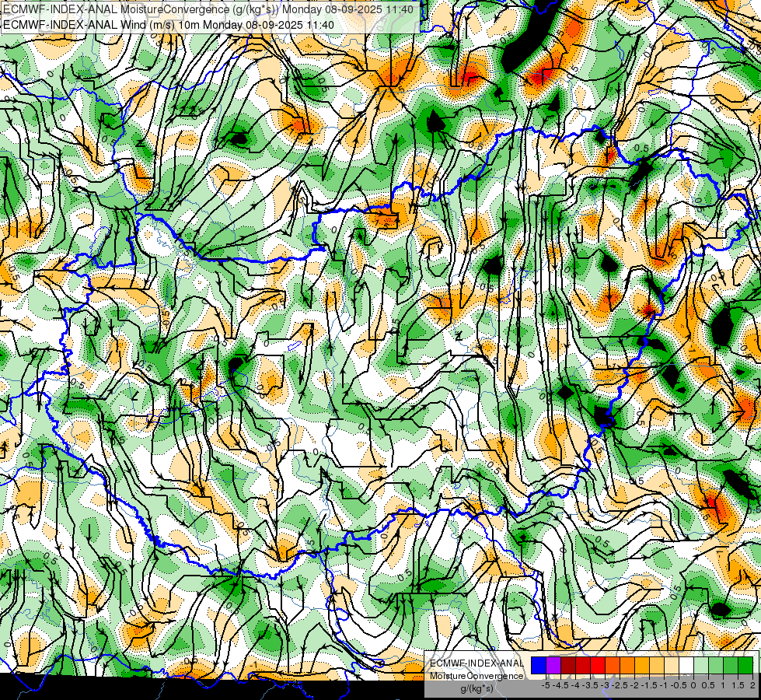Click the '-1.5' legend tick label

(649, 685)
